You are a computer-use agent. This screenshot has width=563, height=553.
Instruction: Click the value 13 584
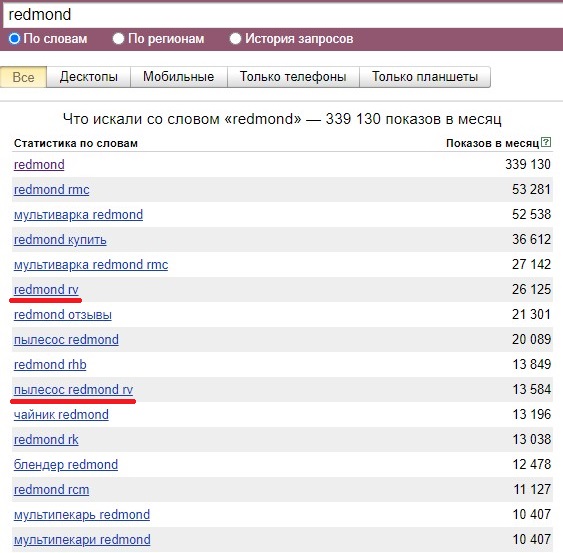pyautogui.click(x=532, y=390)
